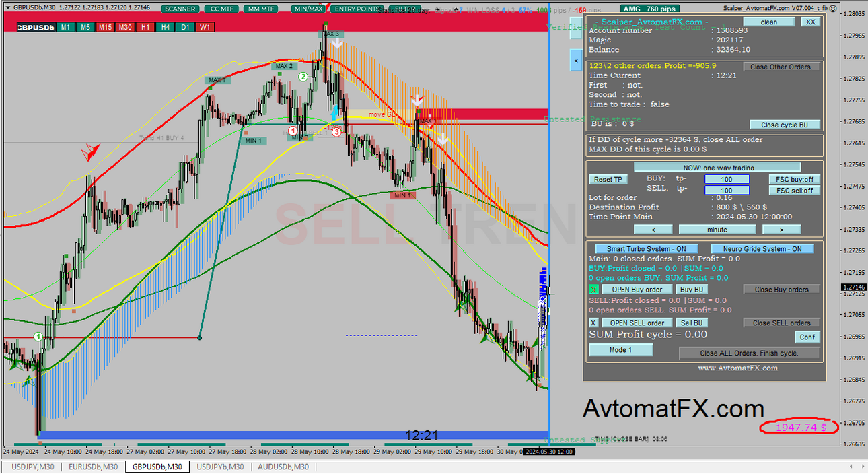Screen dimensions: 868x474
Task: Click the smiley face expert advisor icon
Action: 834,7
